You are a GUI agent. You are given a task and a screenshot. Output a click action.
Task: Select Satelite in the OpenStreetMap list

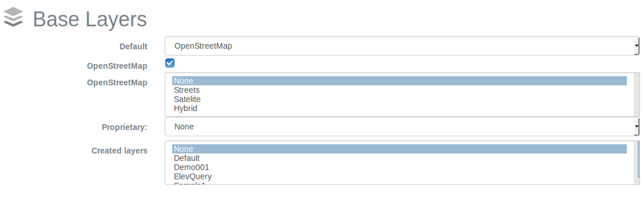click(187, 99)
